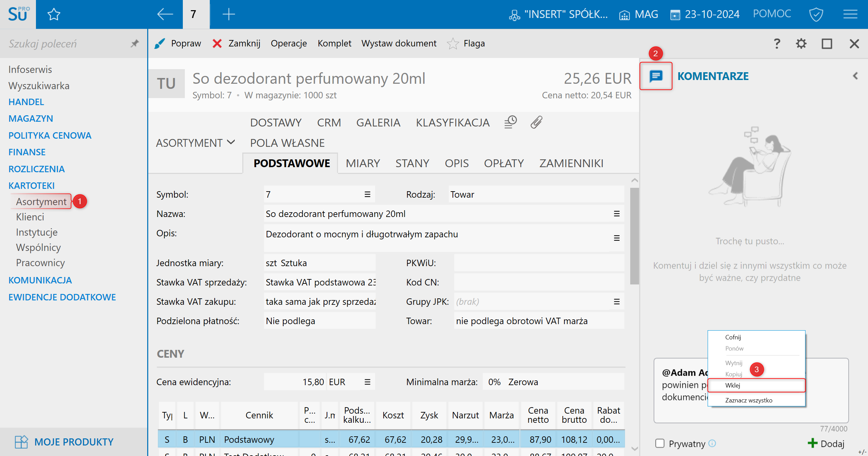
Task: Open the Cena ewidencyjna field menu
Action: [x=367, y=382]
